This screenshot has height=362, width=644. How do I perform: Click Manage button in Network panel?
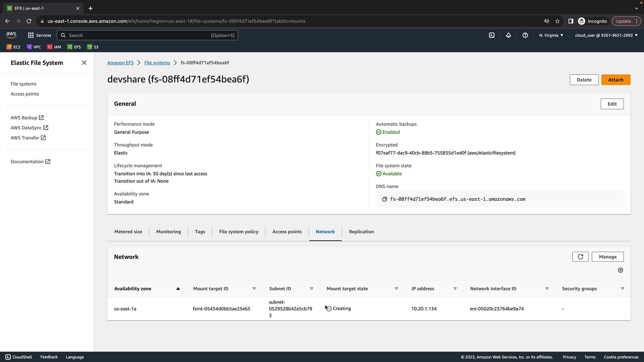[607, 257]
